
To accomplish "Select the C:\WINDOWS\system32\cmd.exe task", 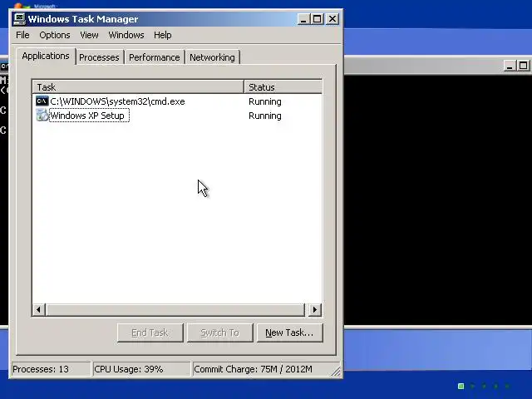I will 117,101.
